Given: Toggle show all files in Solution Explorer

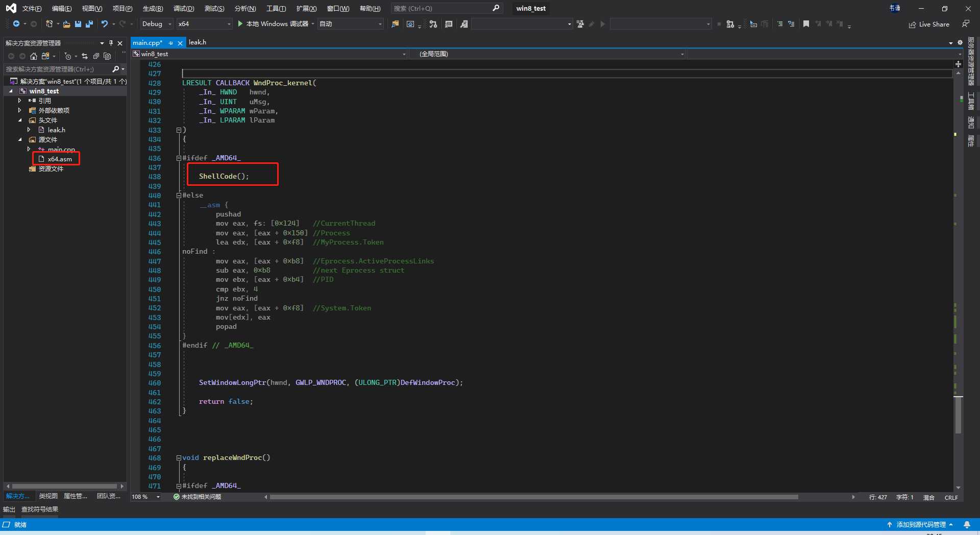Looking at the screenshot, I should tap(107, 56).
